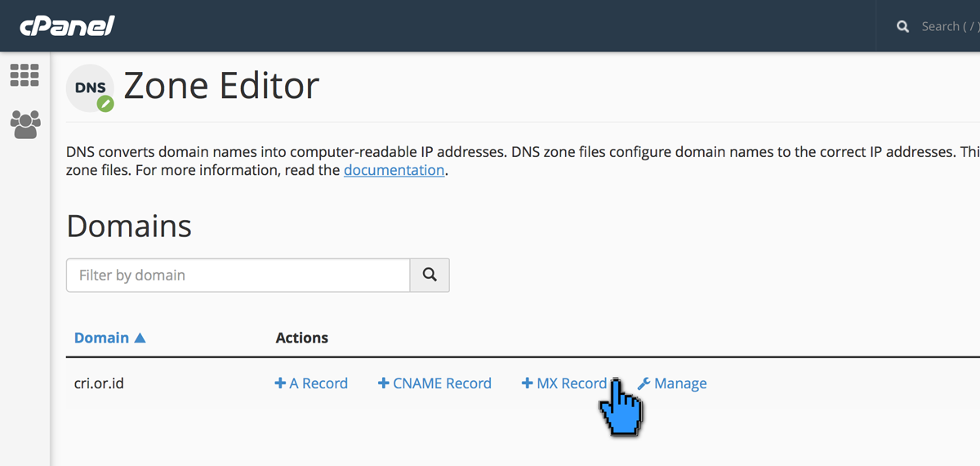Image resolution: width=980 pixels, height=466 pixels.
Task: Click the magnifier icon in top search
Action: 902,27
